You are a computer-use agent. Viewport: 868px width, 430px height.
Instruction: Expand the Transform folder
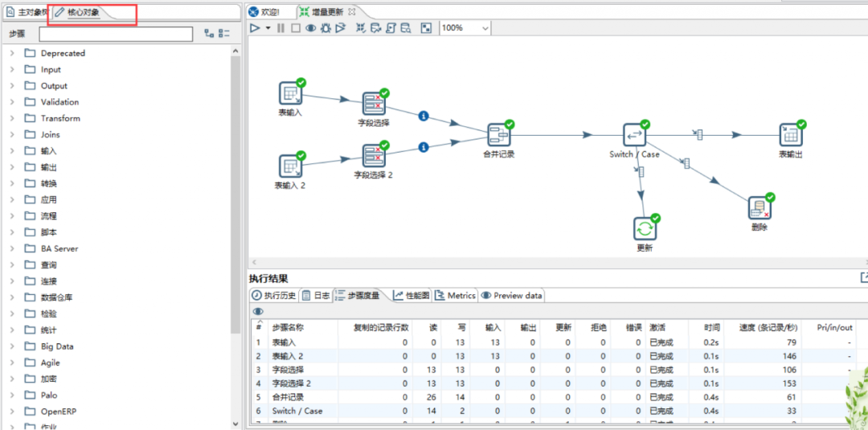coord(12,118)
